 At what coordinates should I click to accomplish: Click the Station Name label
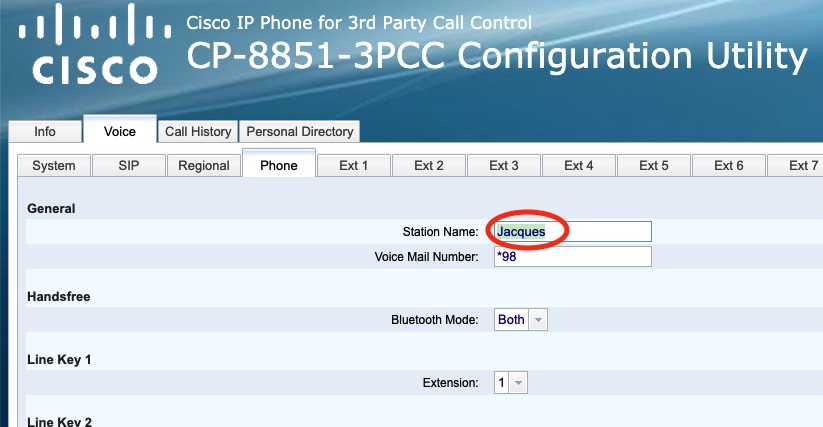pos(440,231)
